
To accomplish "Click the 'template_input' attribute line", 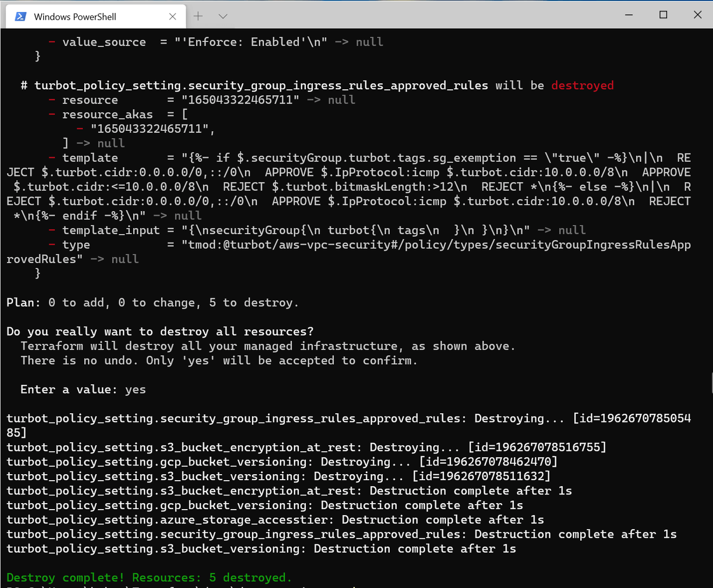I will (317, 230).
